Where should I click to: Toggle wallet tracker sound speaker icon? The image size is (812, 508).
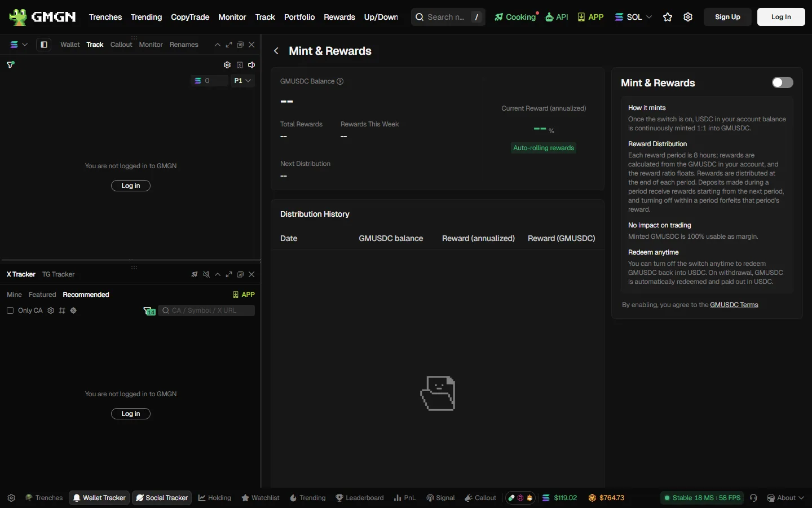click(x=251, y=65)
